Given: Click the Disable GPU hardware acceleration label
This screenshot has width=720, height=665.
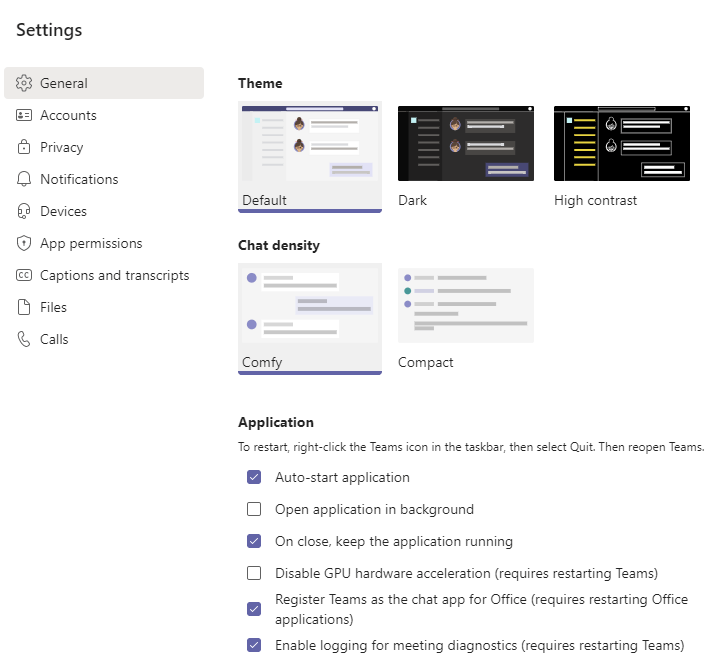Looking at the screenshot, I should point(467,574).
